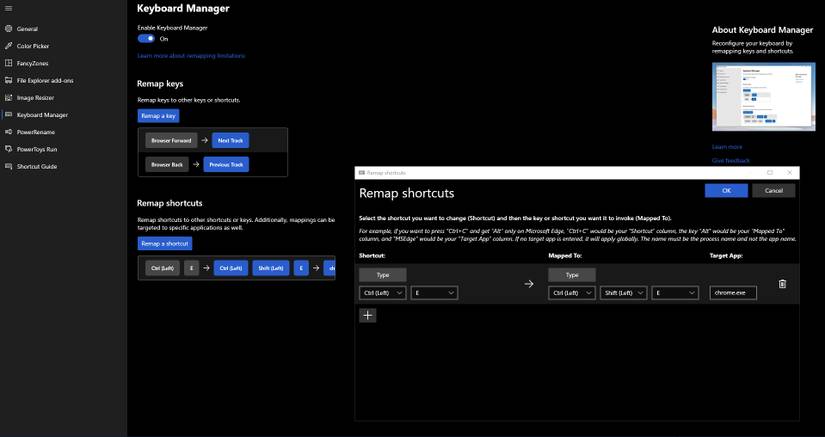This screenshot has height=437, width=825.
Task: Click the Image Resizer sidebar icon
Action: pos(8,98)
